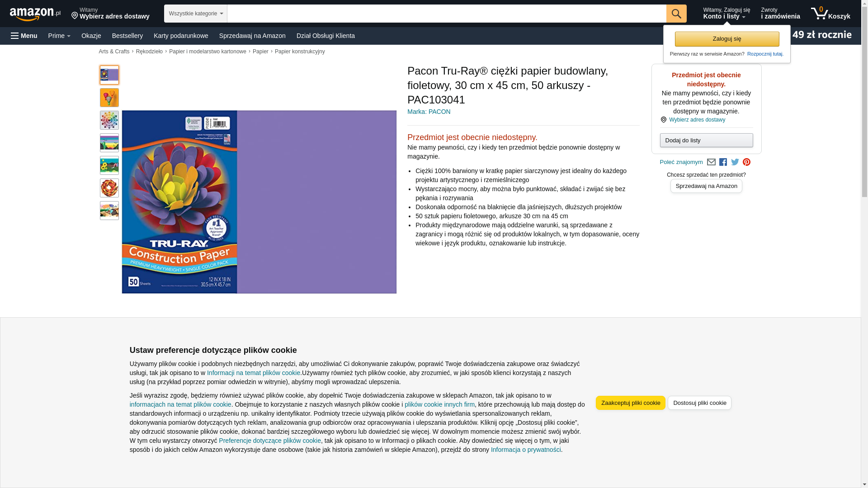Open the hamburger Menu icon

coord(24,36)
